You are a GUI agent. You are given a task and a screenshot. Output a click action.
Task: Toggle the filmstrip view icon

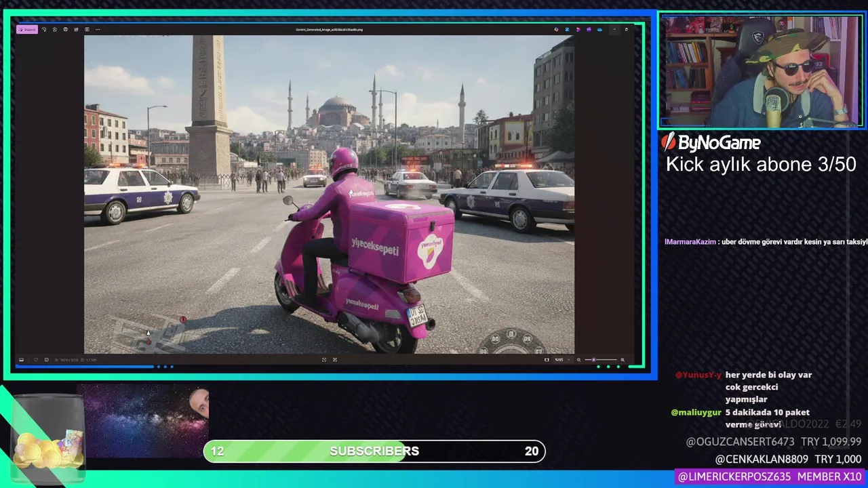pyautogui.click(x=21, y=360)
